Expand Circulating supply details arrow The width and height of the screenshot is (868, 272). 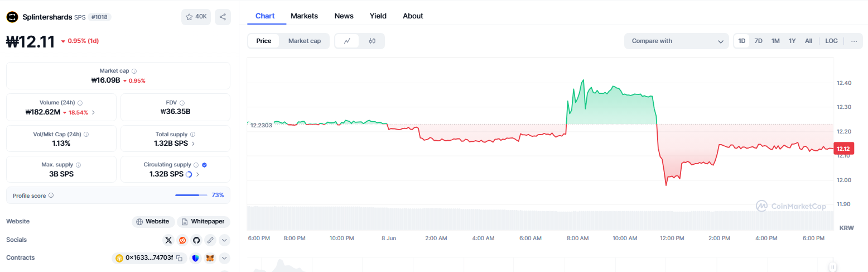[x=197, y=174]
